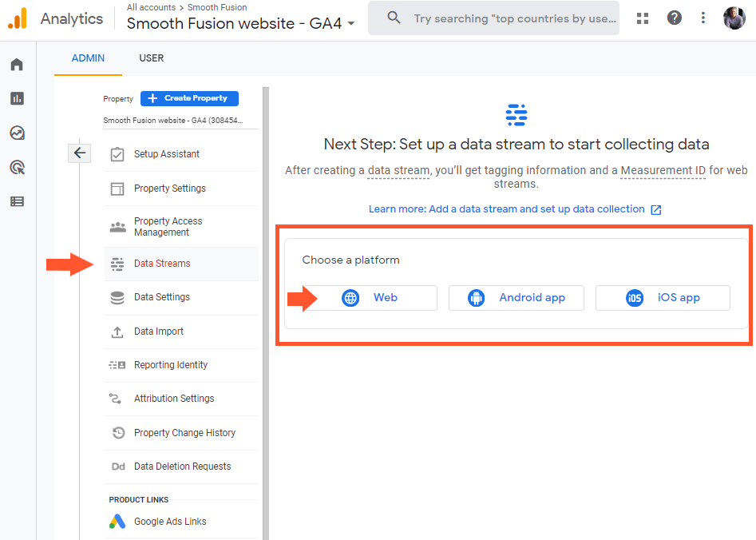Click the Setup Assistant checkbox icon
The width and height of the screenshot is (756, 540).
point(117,154)
